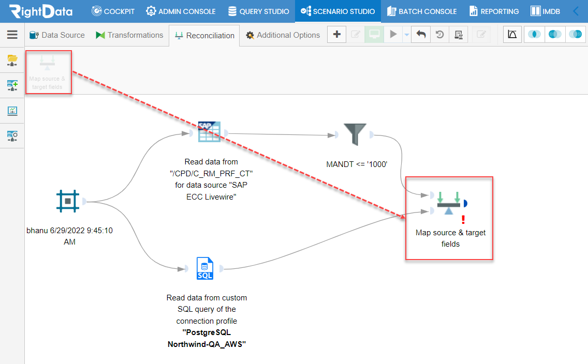Toggle the hamburger side menu

coord(12,35)
